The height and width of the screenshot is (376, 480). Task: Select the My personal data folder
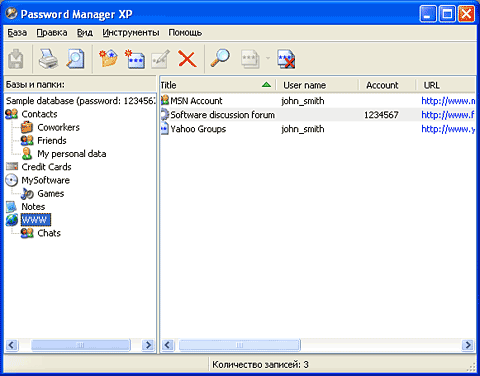pos(72,154)
